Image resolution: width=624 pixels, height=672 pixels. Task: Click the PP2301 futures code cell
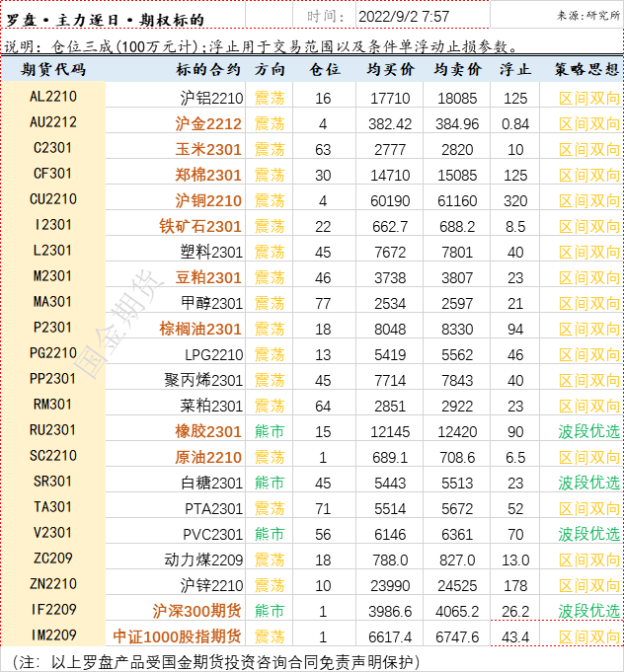(x=52, y=379)
